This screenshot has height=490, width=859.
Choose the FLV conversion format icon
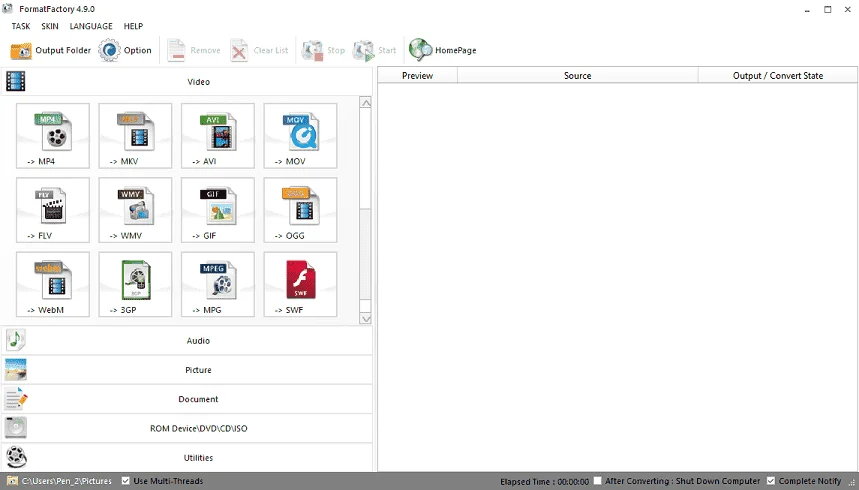[53, 210]
